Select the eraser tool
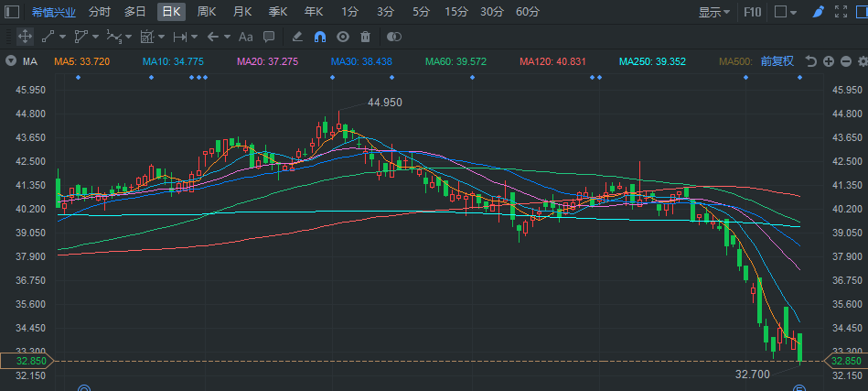 pyautogui.click(x=297, y=38)
